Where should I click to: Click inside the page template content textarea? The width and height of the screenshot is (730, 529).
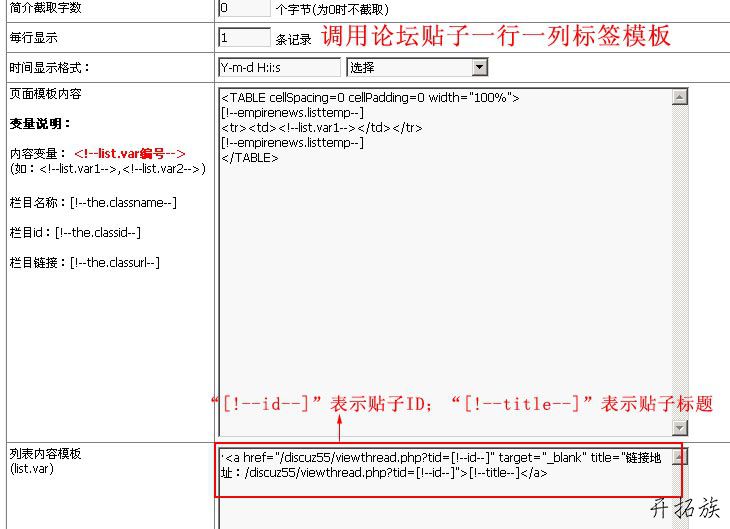[x=446, y=262]
